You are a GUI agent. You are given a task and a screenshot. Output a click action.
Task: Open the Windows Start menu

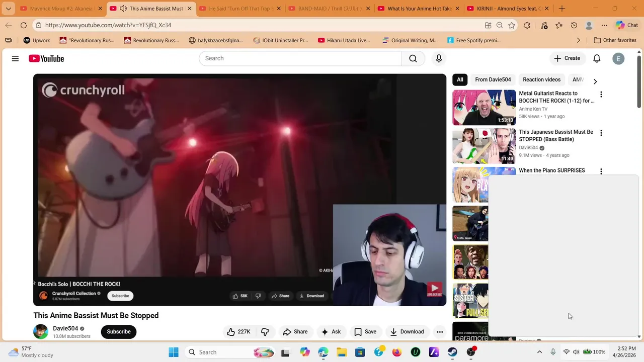click(x=174, y=352)
